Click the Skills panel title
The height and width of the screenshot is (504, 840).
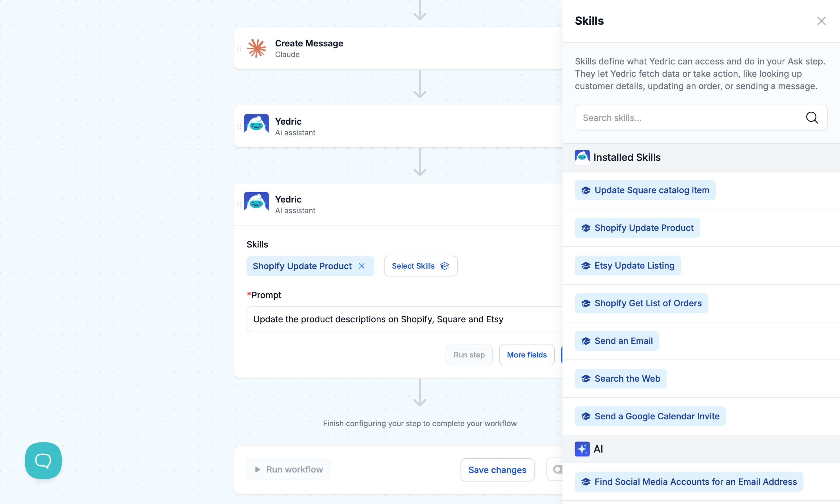pyautogui.click(x=589, y=21)
